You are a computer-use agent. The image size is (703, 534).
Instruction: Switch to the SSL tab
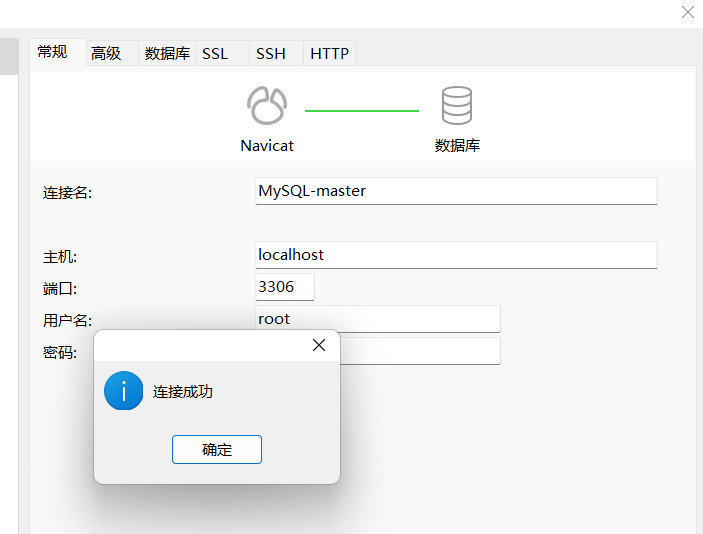222,53
